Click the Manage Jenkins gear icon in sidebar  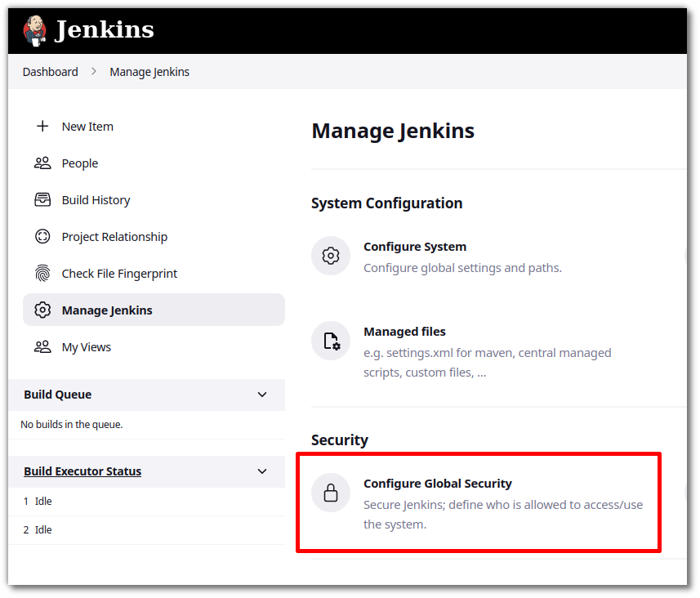pyautogui.click(x=42, y=310)
